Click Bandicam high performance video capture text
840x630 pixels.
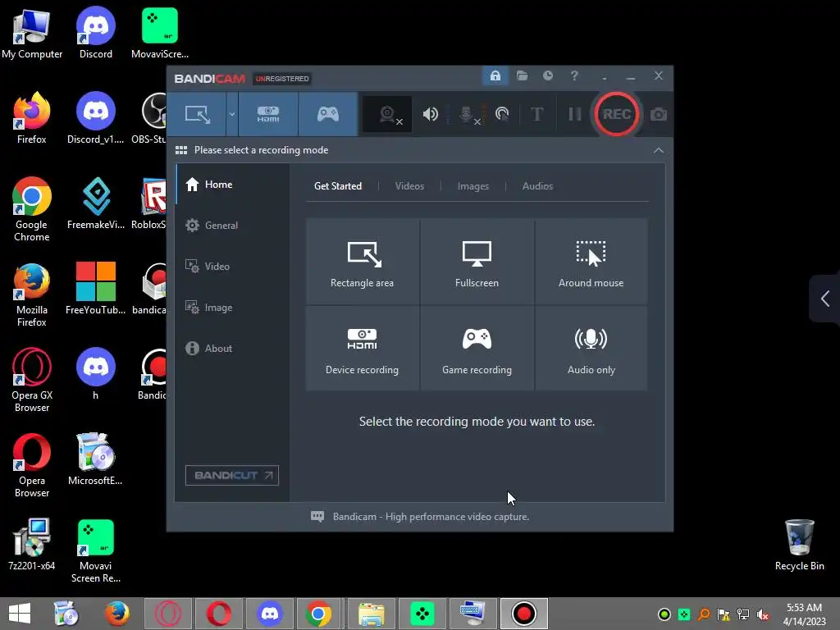point(431,517)
